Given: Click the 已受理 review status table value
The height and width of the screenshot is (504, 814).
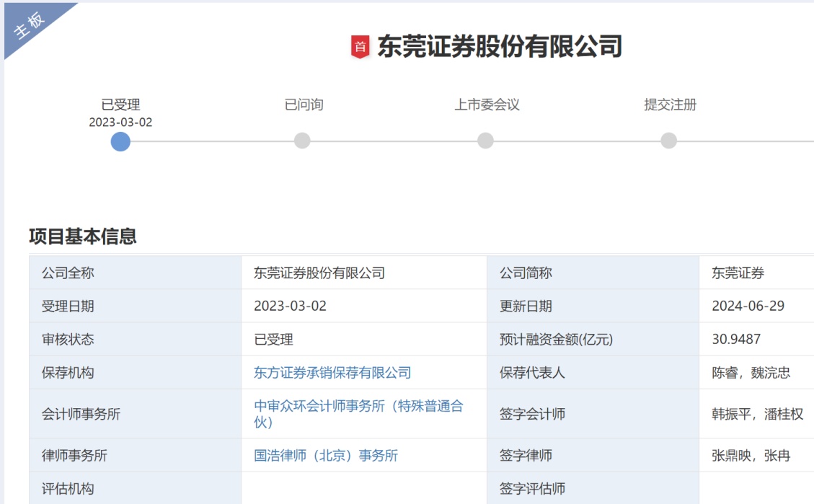Looking at the screenshot, I should click(273, 340).
